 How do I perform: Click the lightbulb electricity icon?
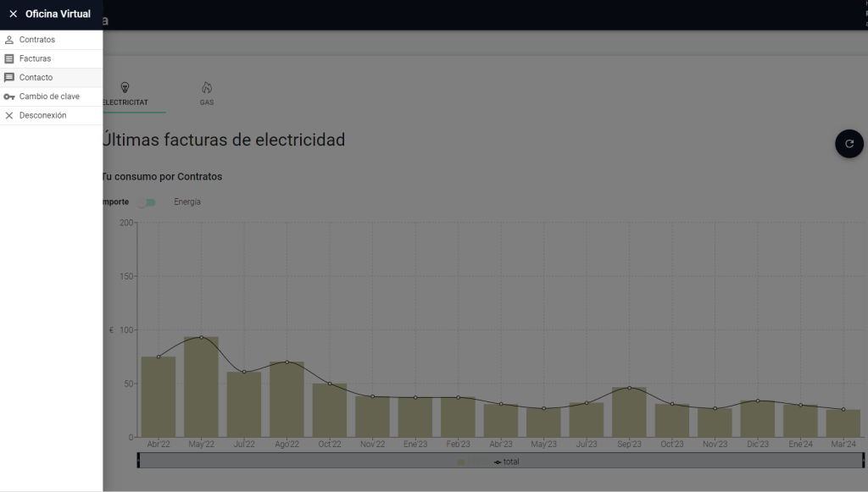click(125, 87)
